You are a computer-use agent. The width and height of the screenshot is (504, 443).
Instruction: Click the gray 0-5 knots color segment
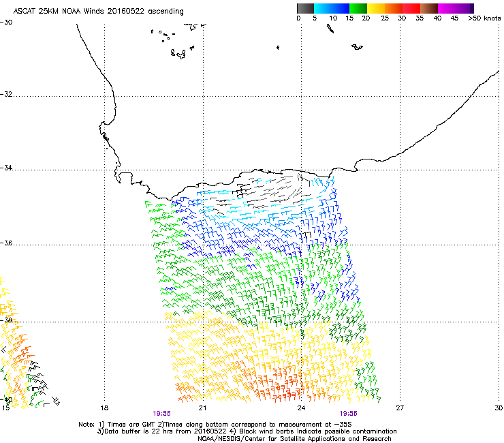click(x=305, y=8)
